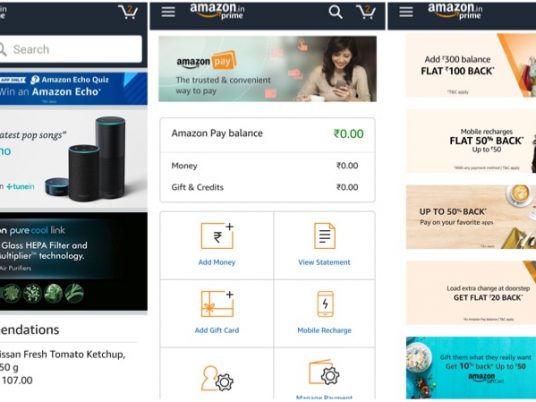The image size is (536, 402).
Task: Open the hamburger menu on Amazon Pay screen
Action: coord(168,12)
